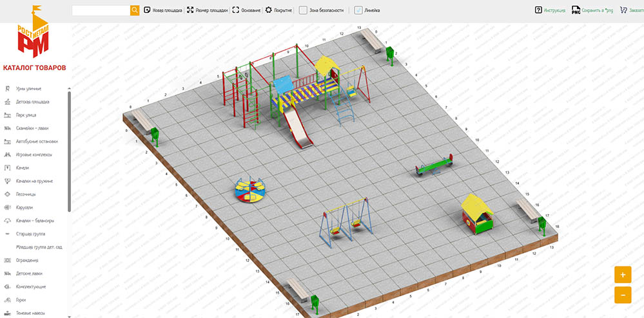Click the Игровые комплексы category icon
The width and height of the screenshot is (644, 318).
coord(7,155)
